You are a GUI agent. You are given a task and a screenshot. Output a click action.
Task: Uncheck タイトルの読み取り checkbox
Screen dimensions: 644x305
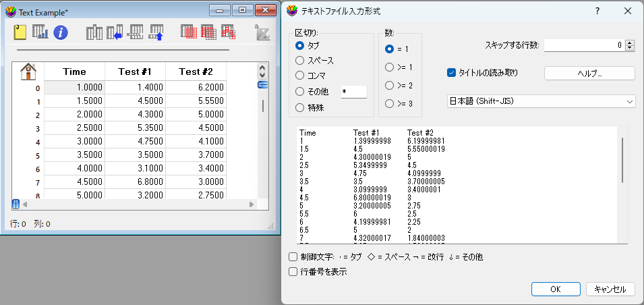[x=452, y=73]
